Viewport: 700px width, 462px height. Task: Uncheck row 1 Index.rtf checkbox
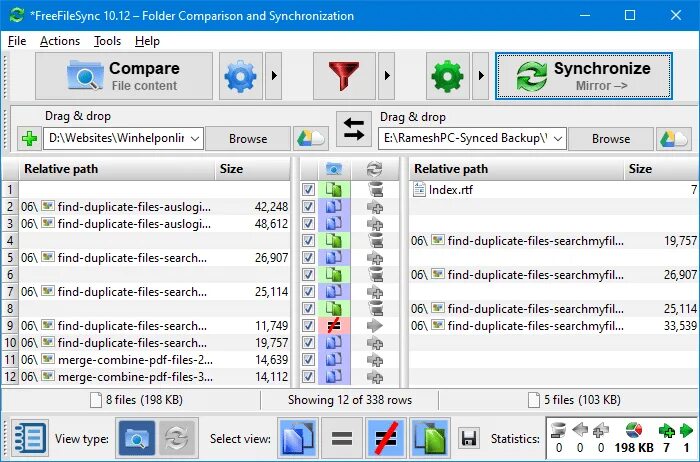[x=308, y=190]
